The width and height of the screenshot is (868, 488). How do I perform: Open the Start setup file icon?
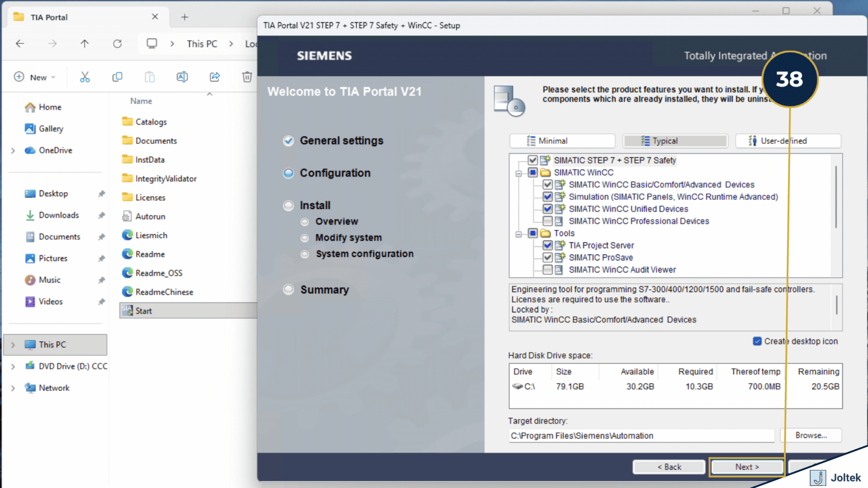point(127,310)
